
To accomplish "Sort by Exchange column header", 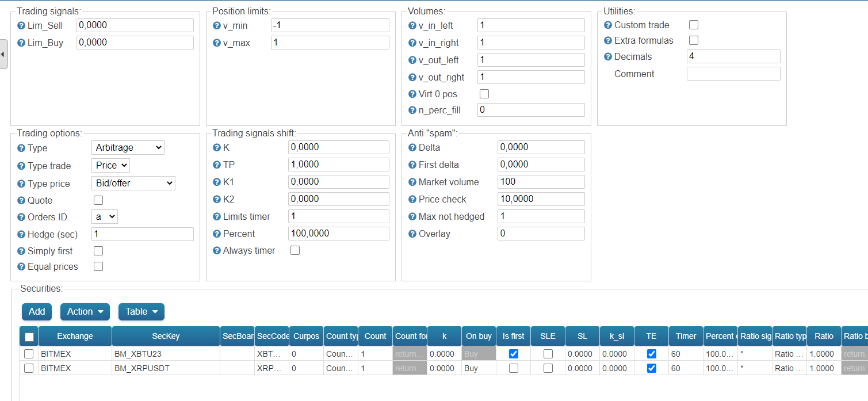I will pyautogui.click(x=75, y=337).
